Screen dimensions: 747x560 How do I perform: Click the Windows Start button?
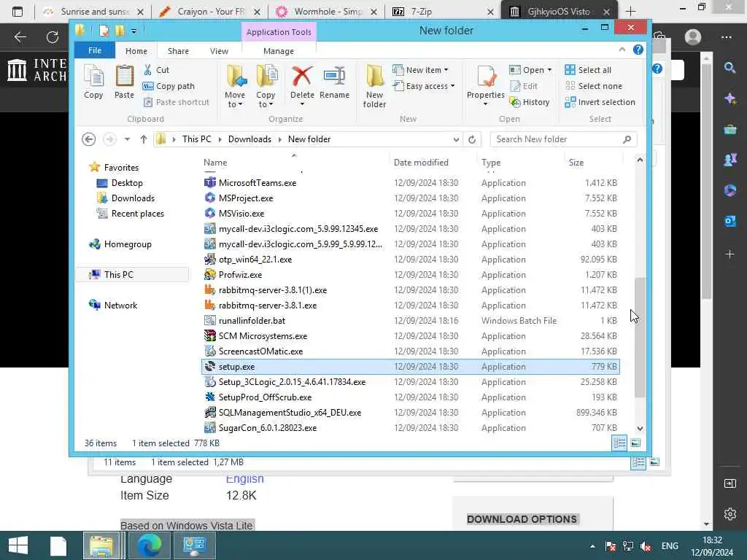18,545
